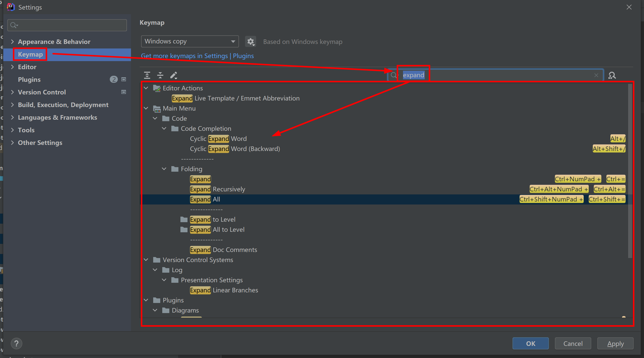Click Find Actions by Shortcut icon
644x358 pixels.
tap(612, 75)
